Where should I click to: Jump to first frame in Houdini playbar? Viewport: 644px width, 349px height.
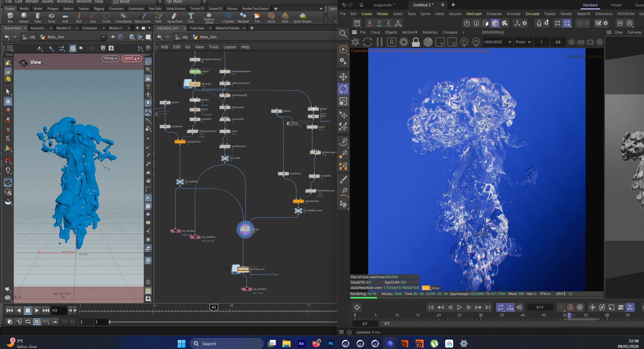(10, 310)
